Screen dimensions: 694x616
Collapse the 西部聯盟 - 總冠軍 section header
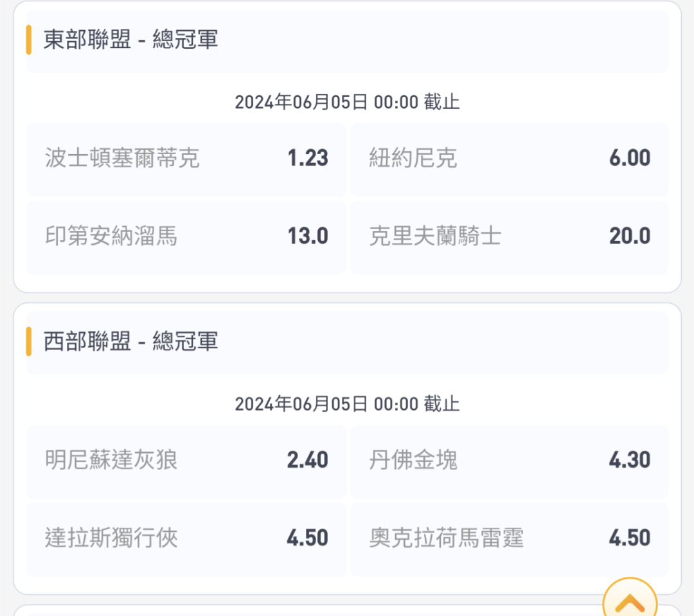coord(348,342)
